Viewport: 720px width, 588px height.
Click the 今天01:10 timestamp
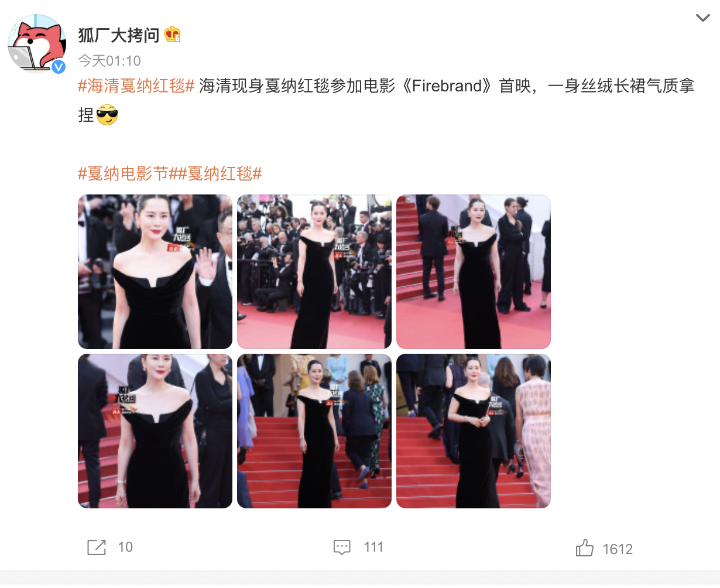point(109,61)
